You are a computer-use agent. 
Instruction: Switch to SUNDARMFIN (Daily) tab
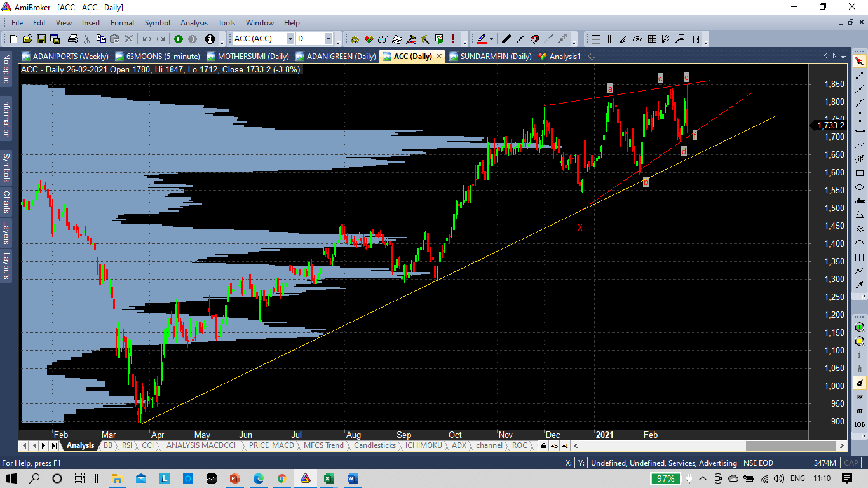coord(491,56)
